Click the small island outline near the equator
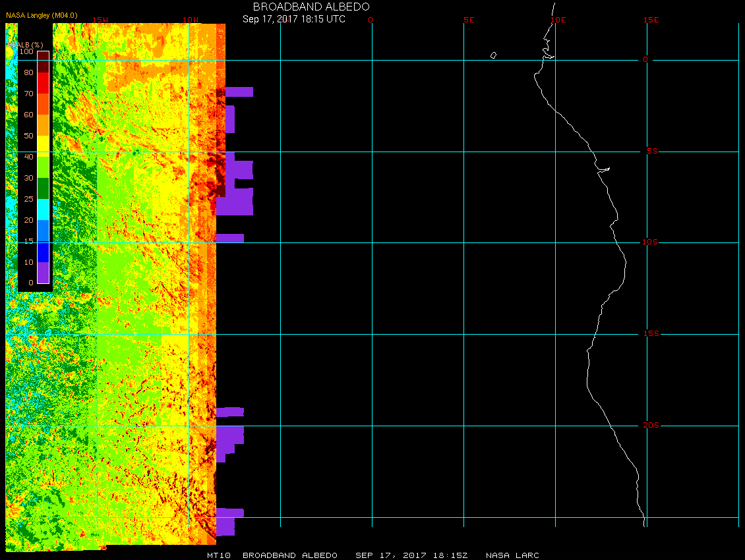The height and width of the screenshot is (560, 745). click(493, 55)
